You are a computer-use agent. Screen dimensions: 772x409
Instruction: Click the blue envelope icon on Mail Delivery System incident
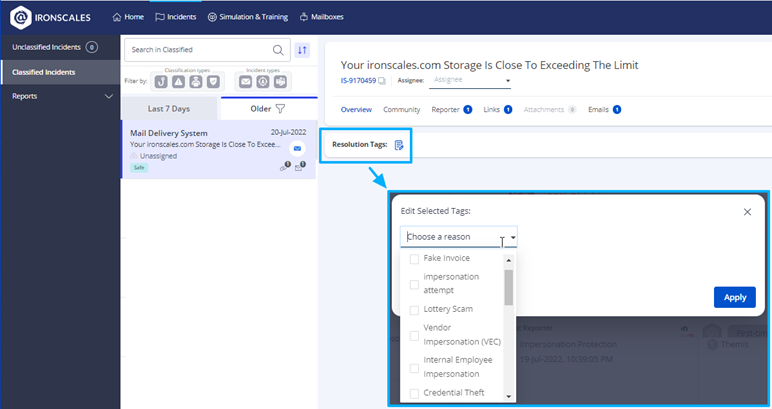(x=297, y=148)
